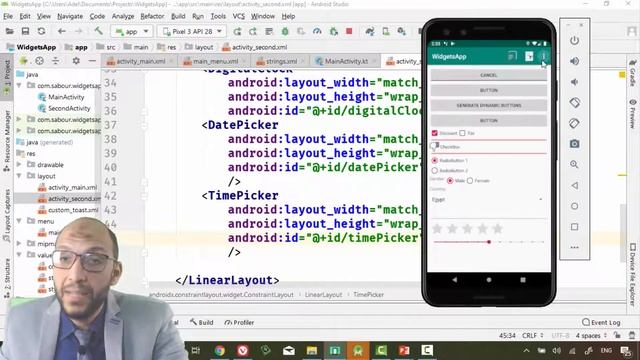Click the red Stop button icon
640x360 pixels.
[x=349, y=31]
